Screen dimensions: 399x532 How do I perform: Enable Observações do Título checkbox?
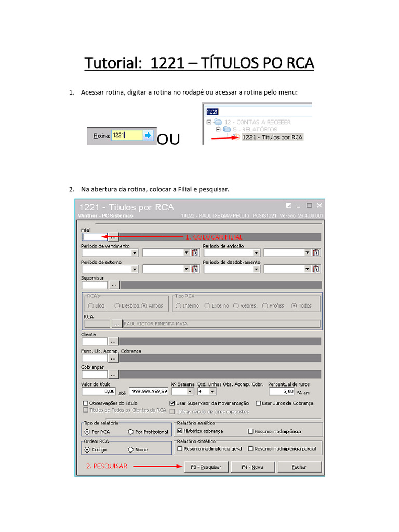(86, 403)
